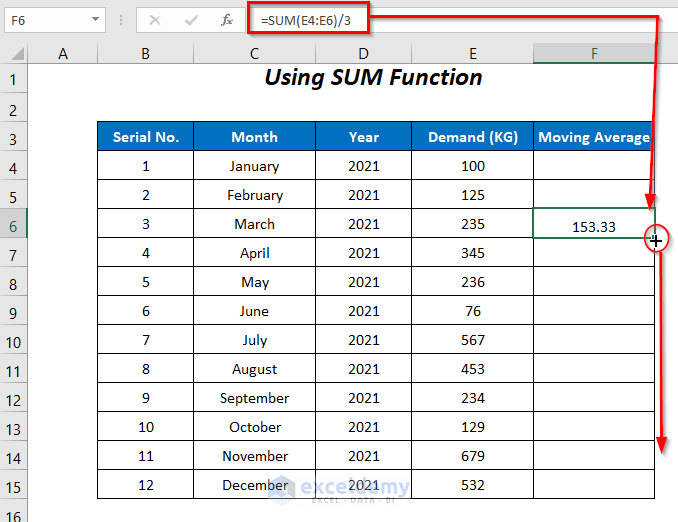Viewport: 678px width, 522px height.
Task: Select row 1 header
Action: coord(13,80)
